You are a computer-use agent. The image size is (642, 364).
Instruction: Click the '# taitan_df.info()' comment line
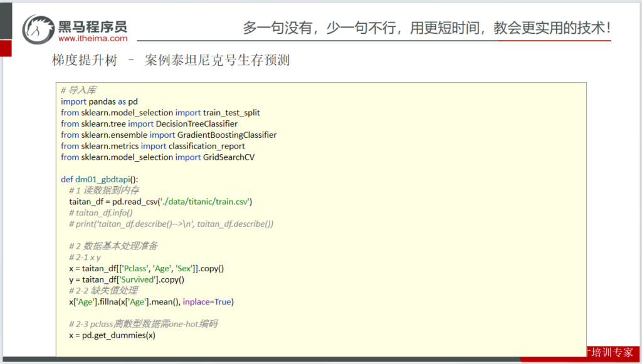pos(101,212)
